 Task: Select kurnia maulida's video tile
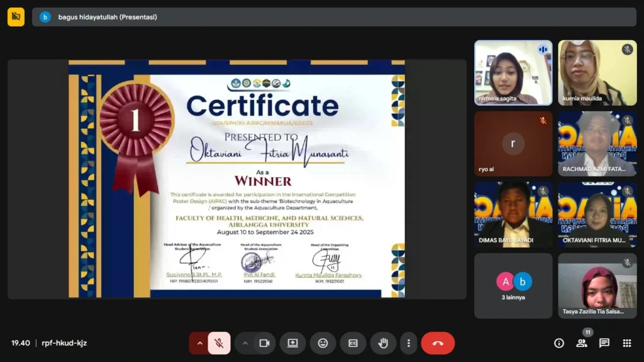point(597,72)
